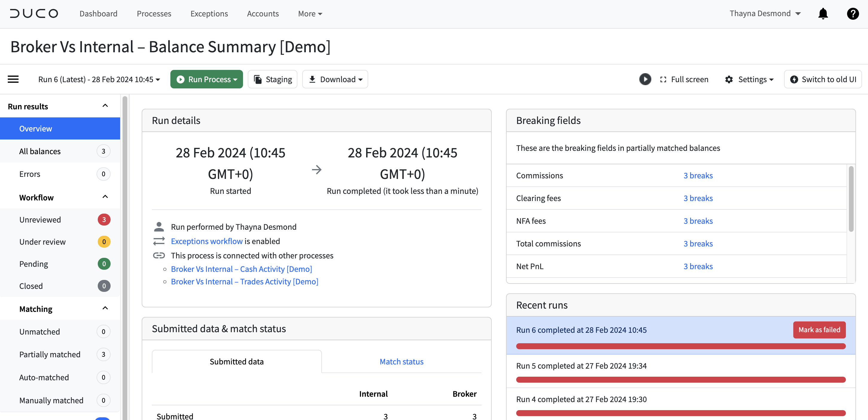Click the chain link connected processes icon
Image resolution: width=868 pixels, height=420 pixels.
click(x=159, y=255)
